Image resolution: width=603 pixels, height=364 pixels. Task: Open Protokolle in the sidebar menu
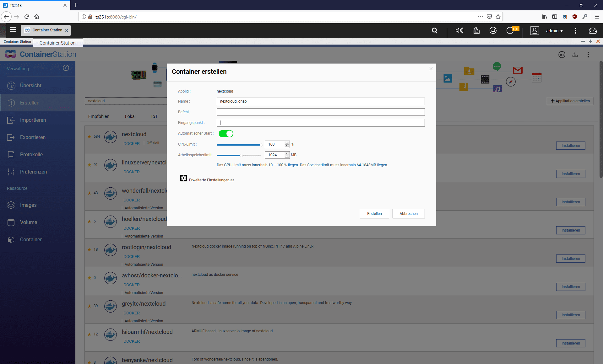point(31,154)
